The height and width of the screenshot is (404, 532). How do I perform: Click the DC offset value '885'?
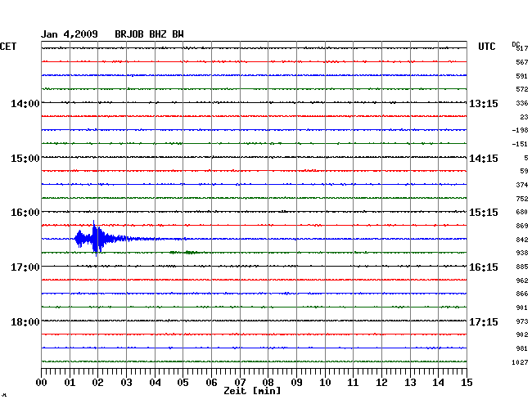pos(522,267)
